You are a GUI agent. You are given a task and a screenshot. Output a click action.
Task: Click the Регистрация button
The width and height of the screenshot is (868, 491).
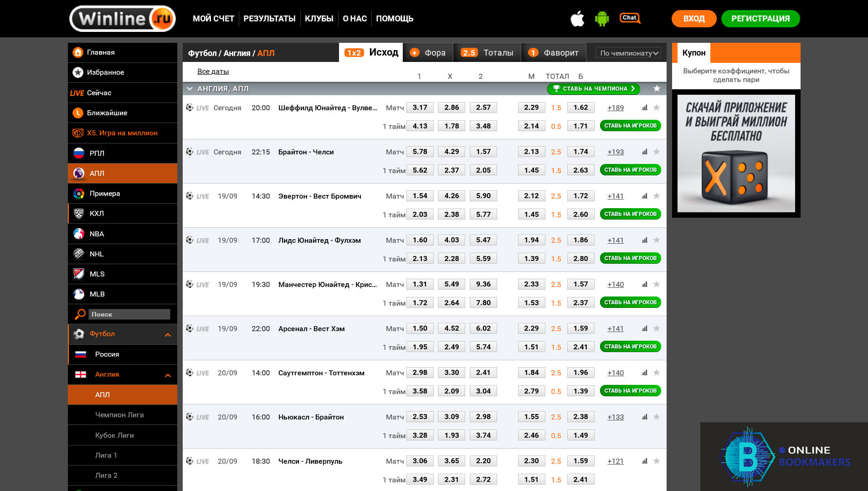click(760, 19)
